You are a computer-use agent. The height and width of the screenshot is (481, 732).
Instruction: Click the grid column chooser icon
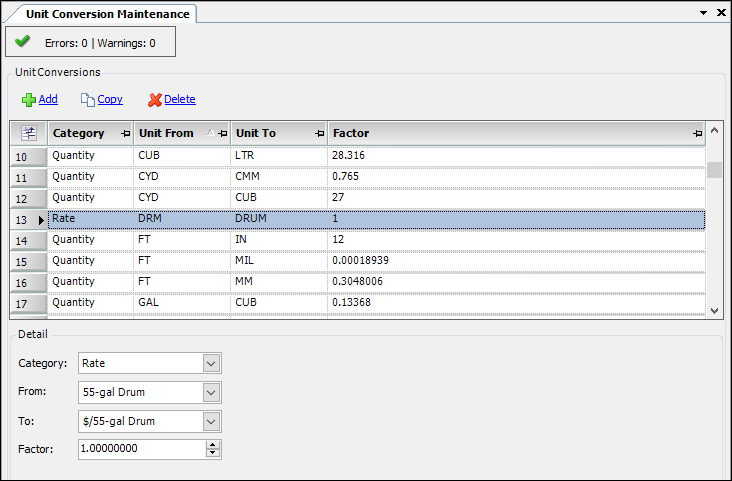point(28,133)
